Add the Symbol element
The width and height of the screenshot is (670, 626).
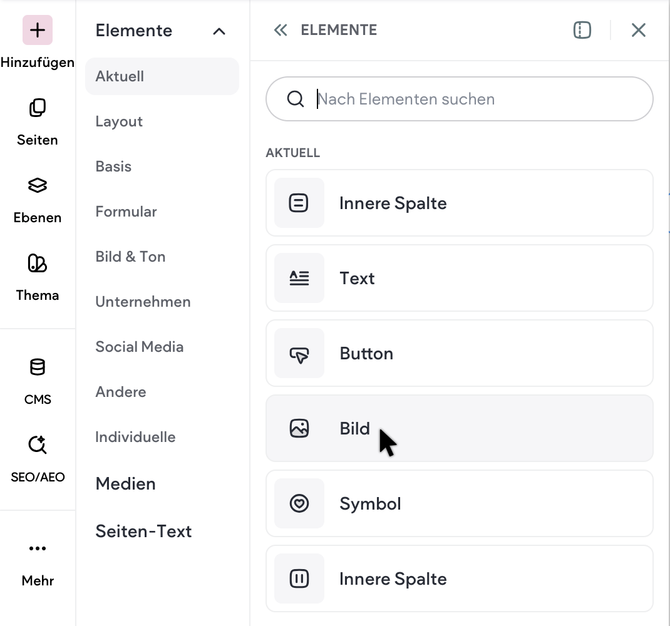(x=459, y=503)
